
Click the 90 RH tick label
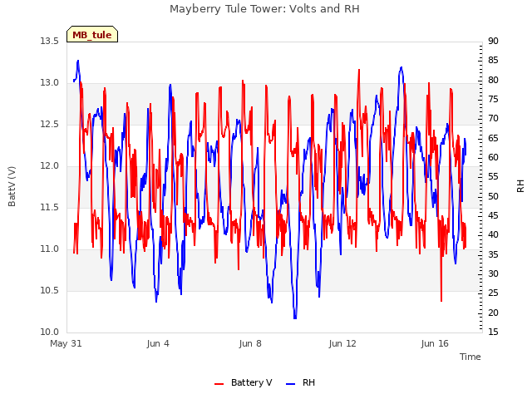[x=493, y=42]
